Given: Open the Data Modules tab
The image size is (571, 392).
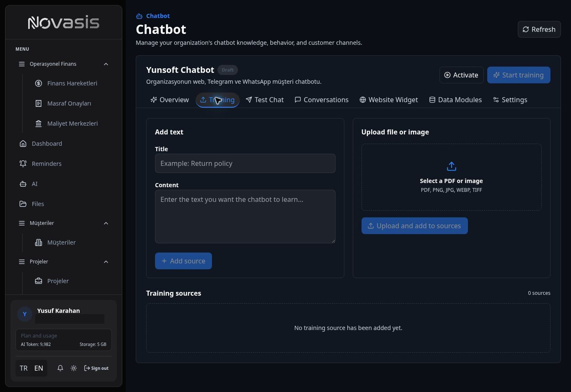Looking at the screenshot, I should click(455, 100).
